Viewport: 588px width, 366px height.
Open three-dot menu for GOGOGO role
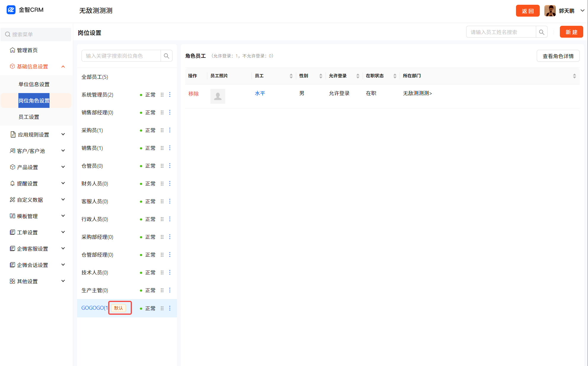pos(170,308)
